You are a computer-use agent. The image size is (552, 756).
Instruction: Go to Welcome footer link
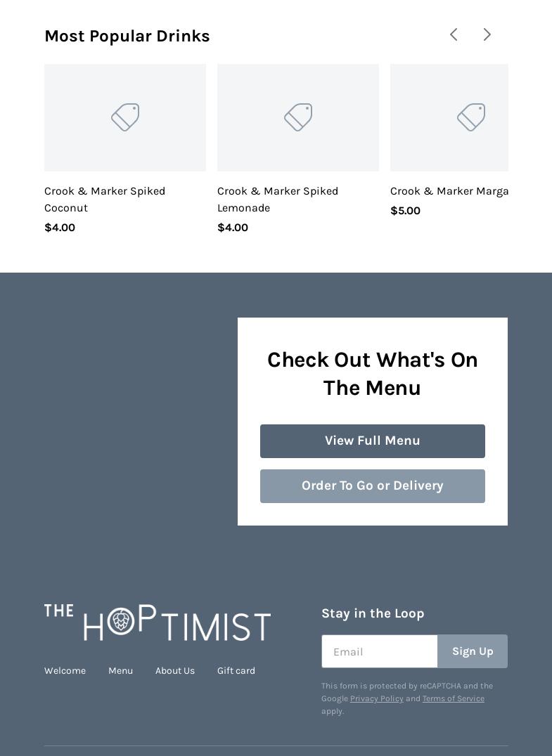(x=65, y=670)
